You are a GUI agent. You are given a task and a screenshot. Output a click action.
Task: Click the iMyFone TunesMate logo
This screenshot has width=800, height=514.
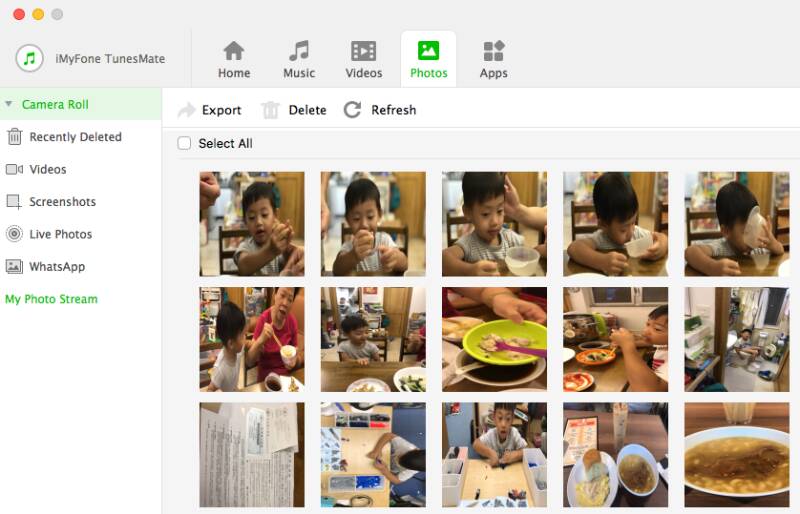30,58
